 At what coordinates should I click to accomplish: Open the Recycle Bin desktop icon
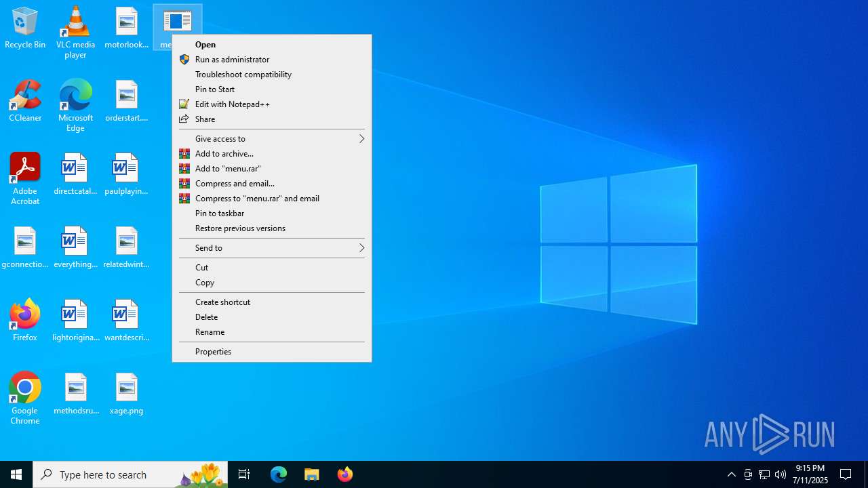click(25, 28)
